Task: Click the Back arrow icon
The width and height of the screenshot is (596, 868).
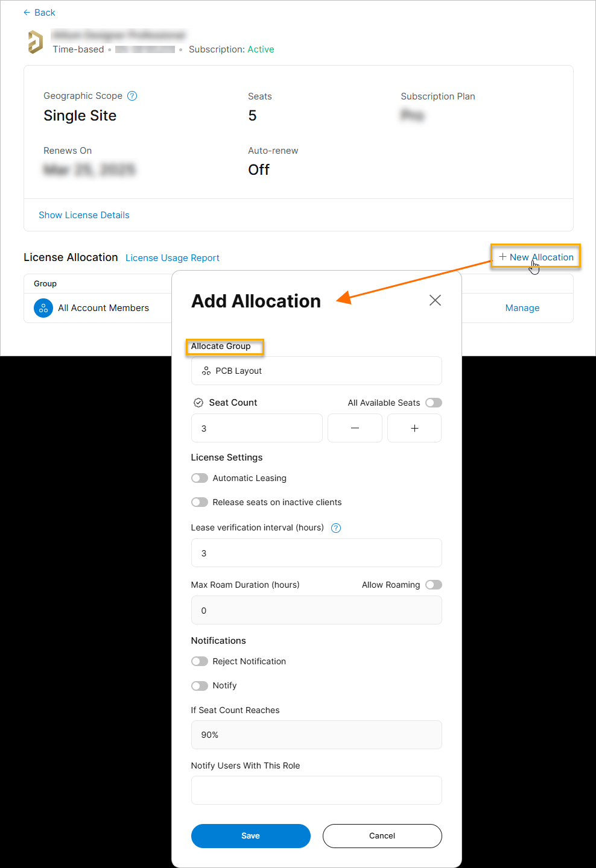Action: 27,13
